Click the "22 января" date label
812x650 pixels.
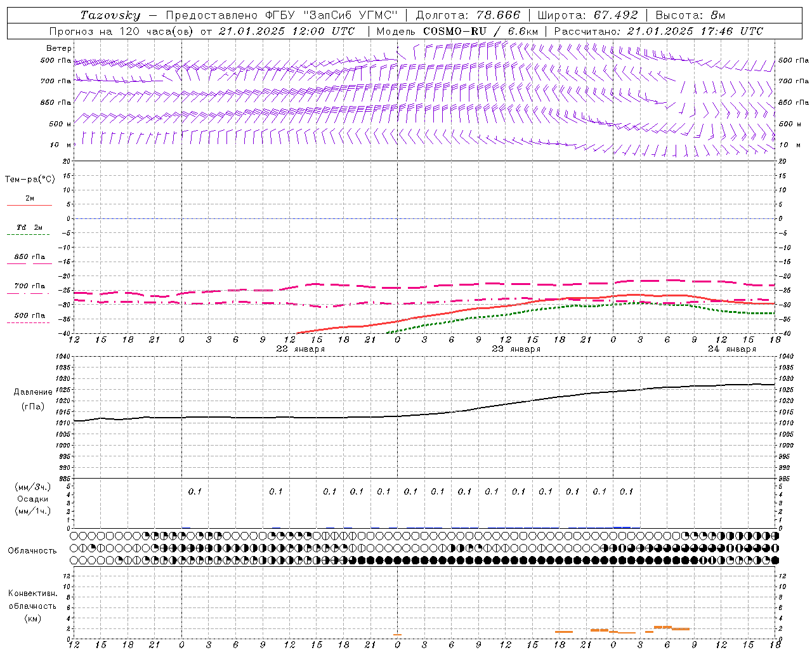300,349
